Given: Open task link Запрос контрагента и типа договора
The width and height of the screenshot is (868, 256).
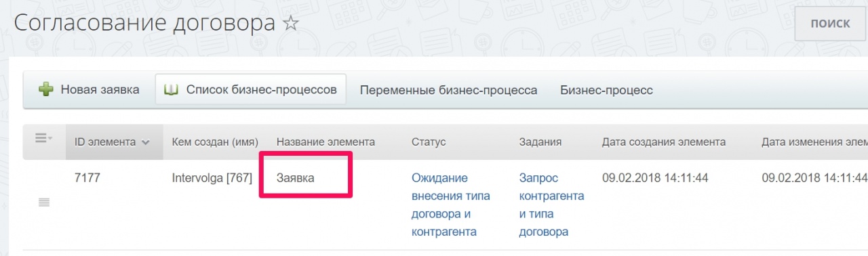Looking at the screenshot, I should point(551,205).
